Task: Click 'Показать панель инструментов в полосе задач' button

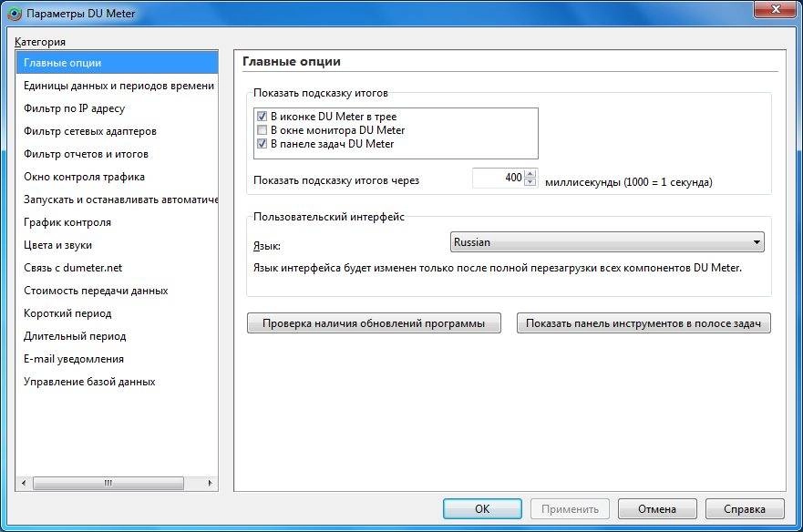Action: [643, 323]
